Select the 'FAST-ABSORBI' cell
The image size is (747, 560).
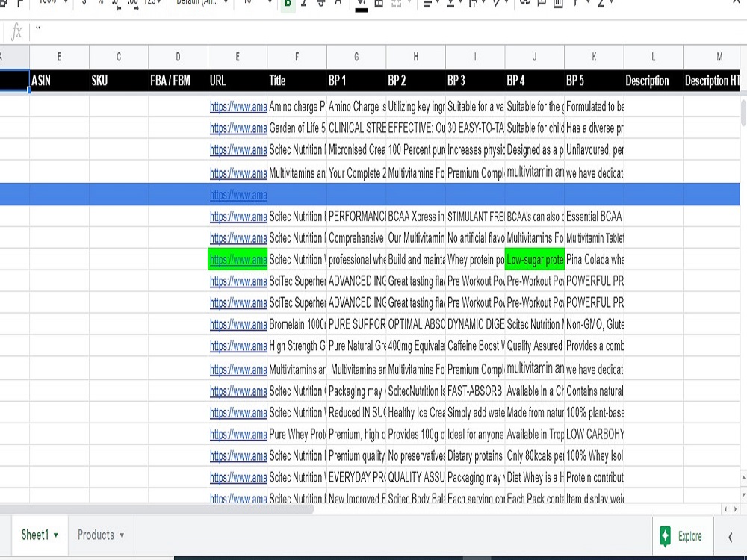tap(475, 391)
